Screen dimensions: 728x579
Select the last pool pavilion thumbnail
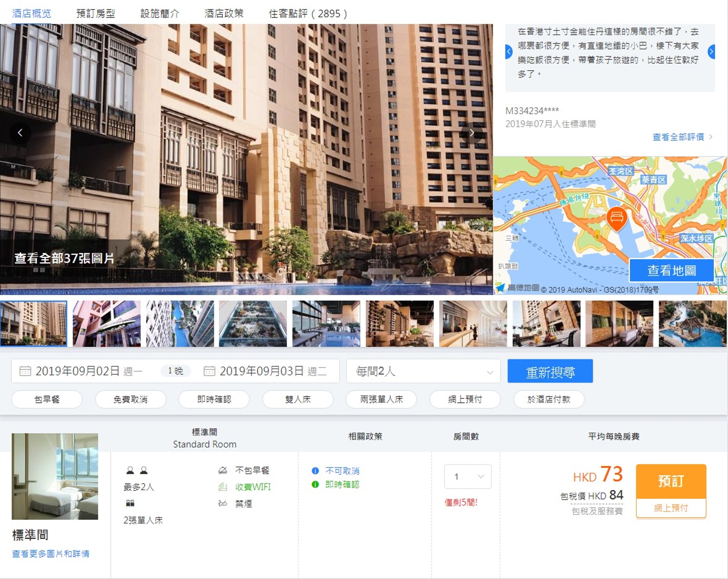pyautogui.click(x=692, y=324)
